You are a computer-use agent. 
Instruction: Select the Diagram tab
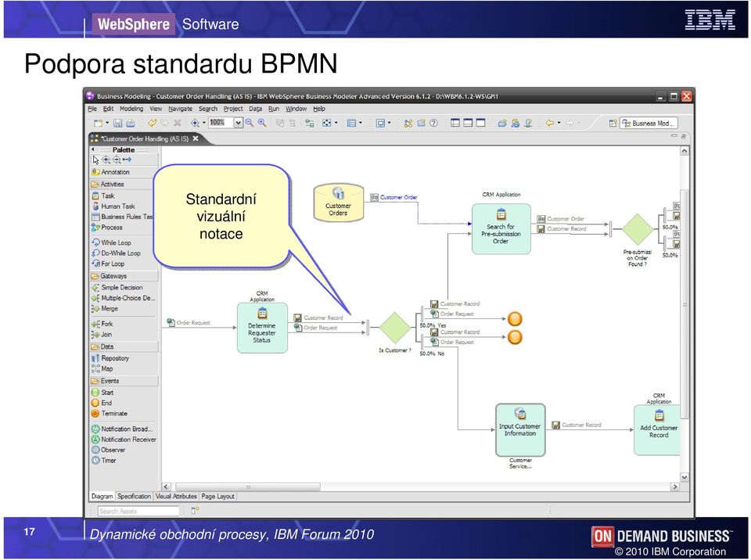tap(102, 497)
